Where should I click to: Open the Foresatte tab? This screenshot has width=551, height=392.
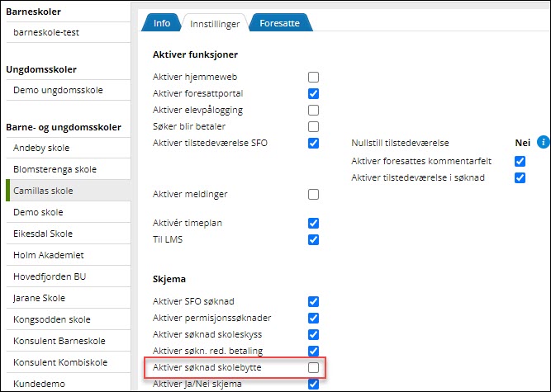point(280,22)
